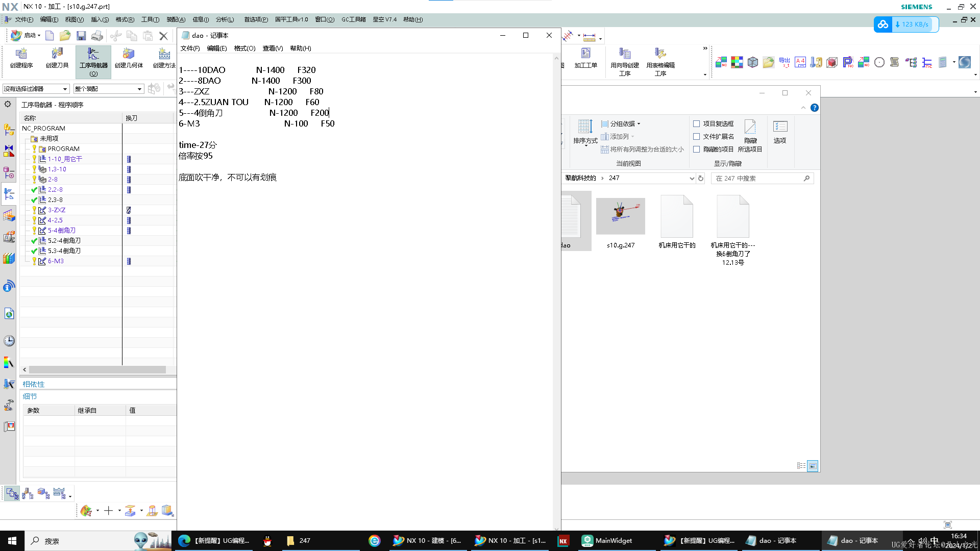Open a file via NX folder icon

coord(65,36)
